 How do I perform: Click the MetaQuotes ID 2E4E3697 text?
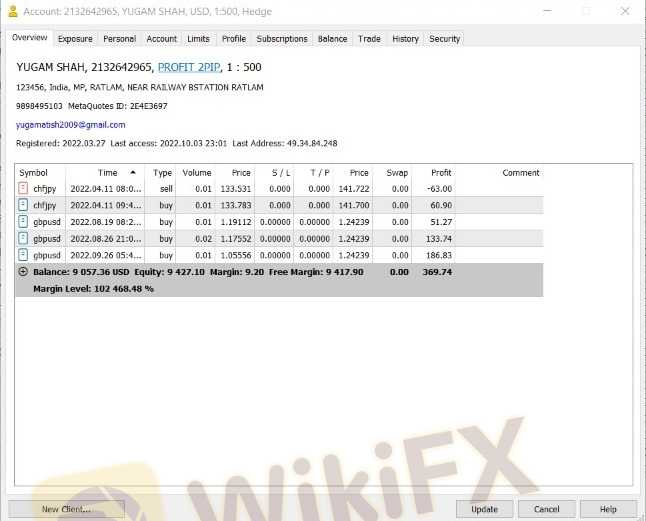tap(117, 106)
